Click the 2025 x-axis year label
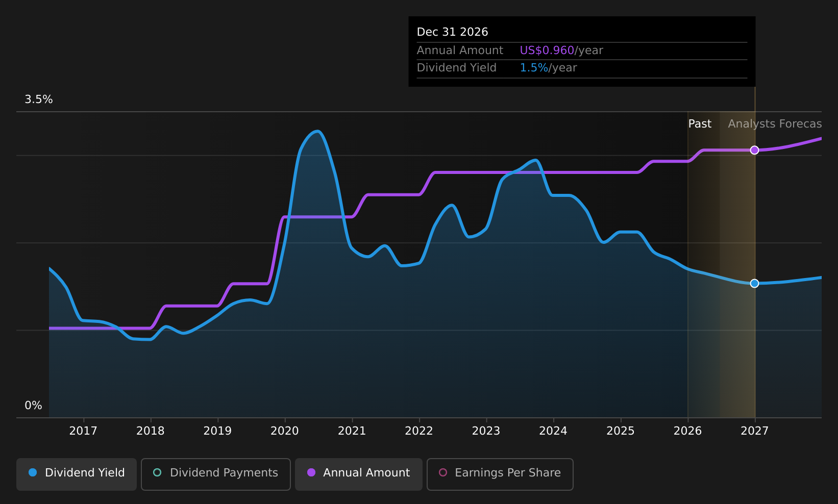 coord(621,431)
